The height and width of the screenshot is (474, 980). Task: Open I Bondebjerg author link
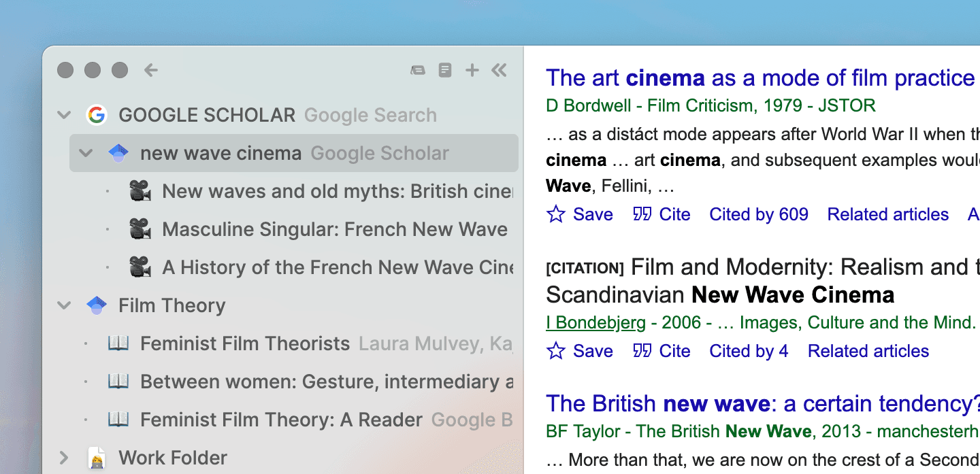click(595, 322)
